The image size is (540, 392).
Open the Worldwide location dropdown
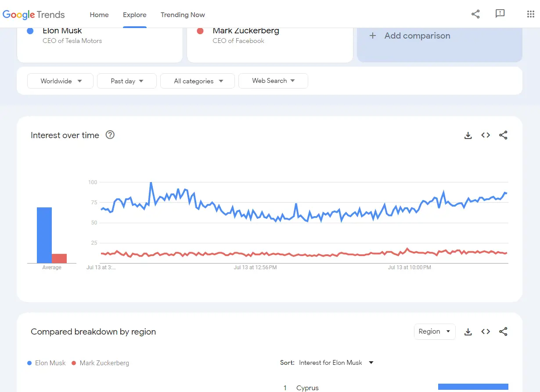(x=60, y=81)
